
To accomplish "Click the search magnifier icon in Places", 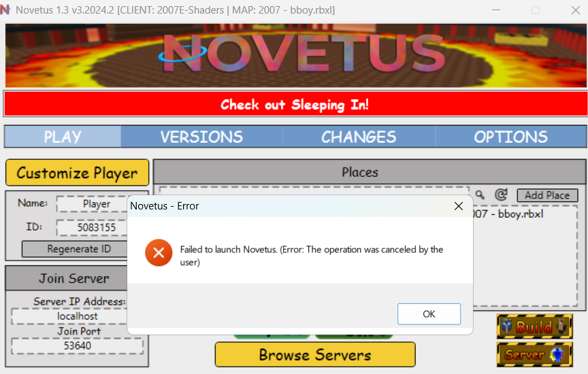I will tap(480, 195).
